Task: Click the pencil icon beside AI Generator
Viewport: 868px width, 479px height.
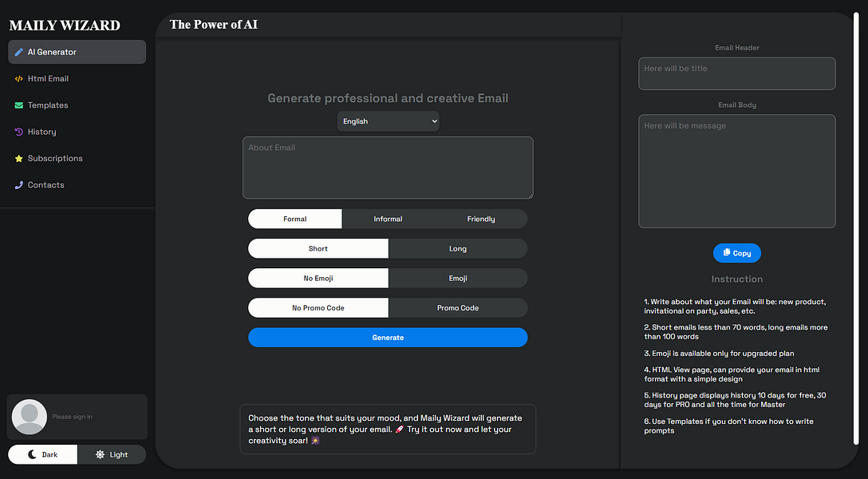Action: point(19,52)
